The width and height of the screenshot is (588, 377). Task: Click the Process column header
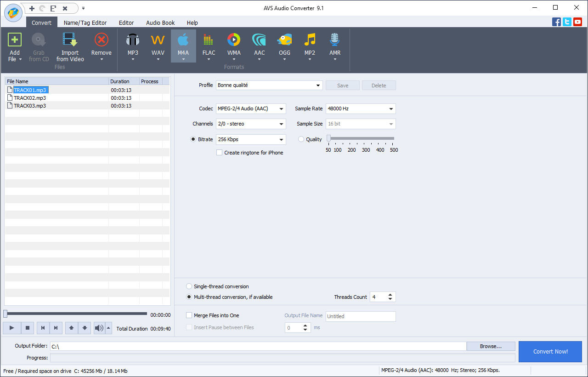tap(151, 81)
